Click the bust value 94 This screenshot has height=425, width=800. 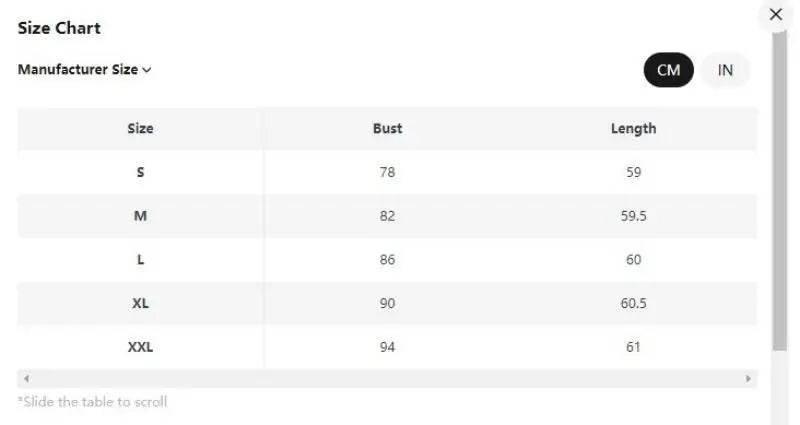pyautogui.click(x=387, y=348)
